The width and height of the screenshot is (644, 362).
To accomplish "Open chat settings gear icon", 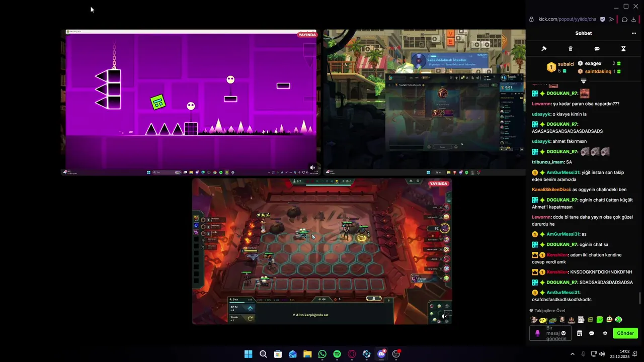I will click(605, 333).
